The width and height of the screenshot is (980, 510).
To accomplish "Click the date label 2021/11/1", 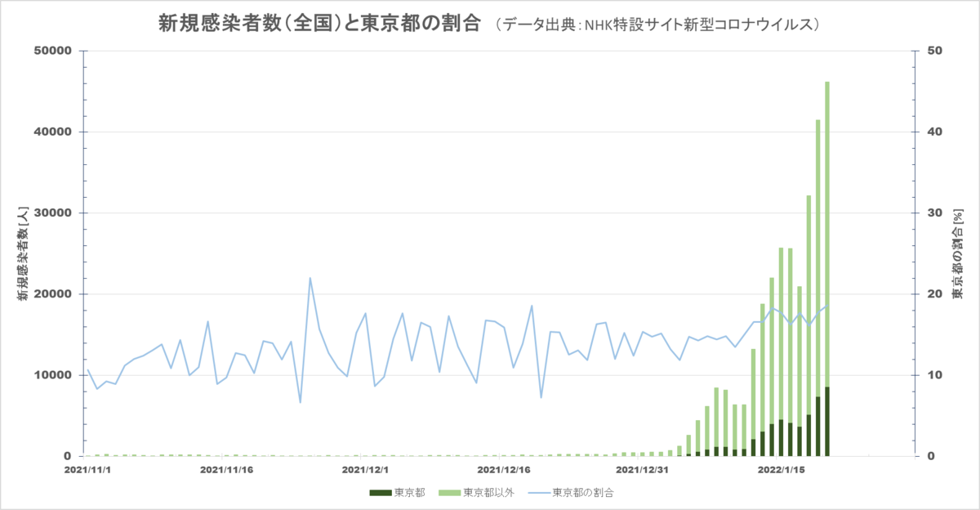I will 87,470.
